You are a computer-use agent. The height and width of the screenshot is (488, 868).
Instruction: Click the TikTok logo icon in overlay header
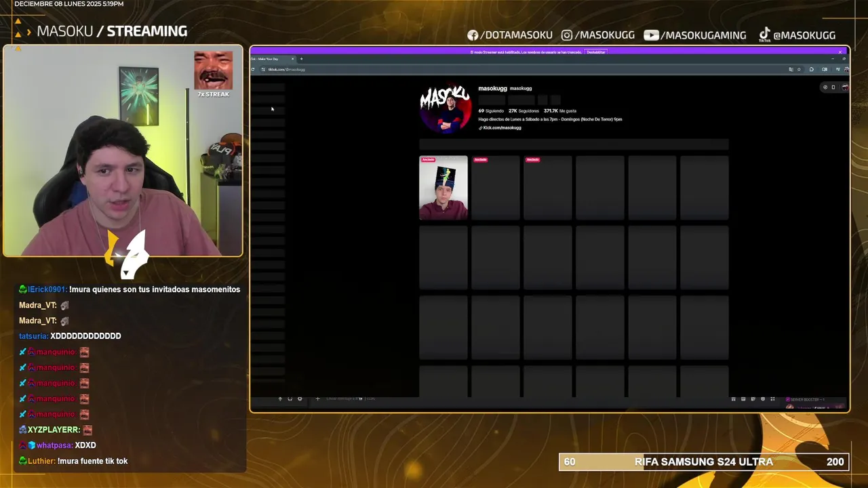[x=764, y=35]
